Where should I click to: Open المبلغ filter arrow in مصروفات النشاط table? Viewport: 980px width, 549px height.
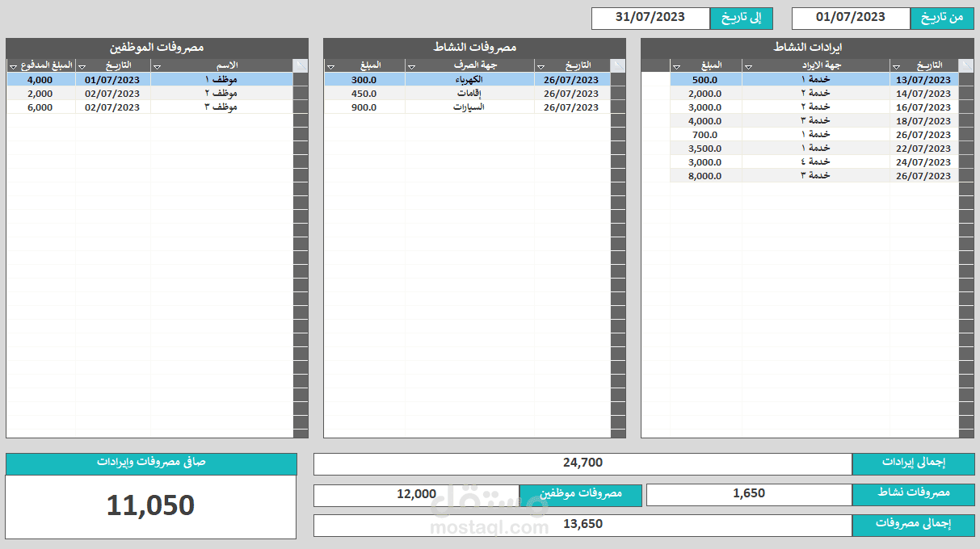tap(331, 67)
